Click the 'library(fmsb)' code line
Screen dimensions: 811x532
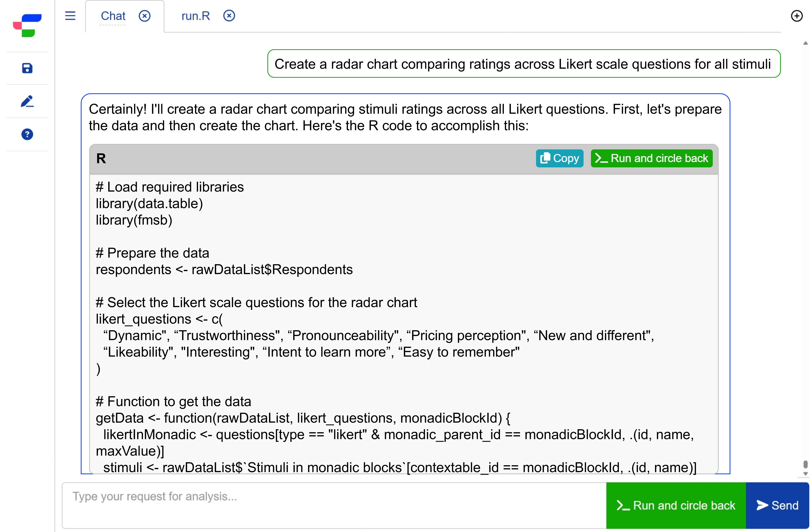[134, 220]
